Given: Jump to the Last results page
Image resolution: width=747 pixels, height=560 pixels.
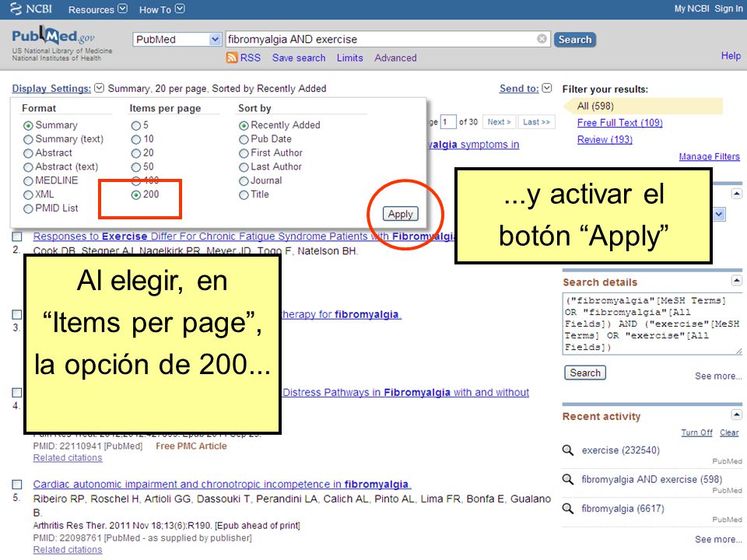Looking at the screenshot, I should (536, 122).
